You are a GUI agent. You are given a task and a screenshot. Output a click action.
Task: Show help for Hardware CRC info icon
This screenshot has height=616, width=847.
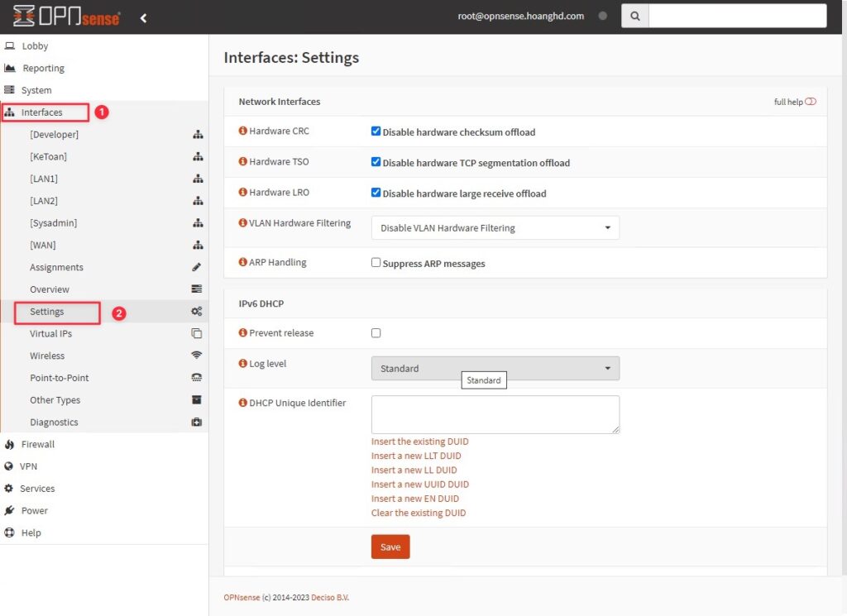[242, 131]
